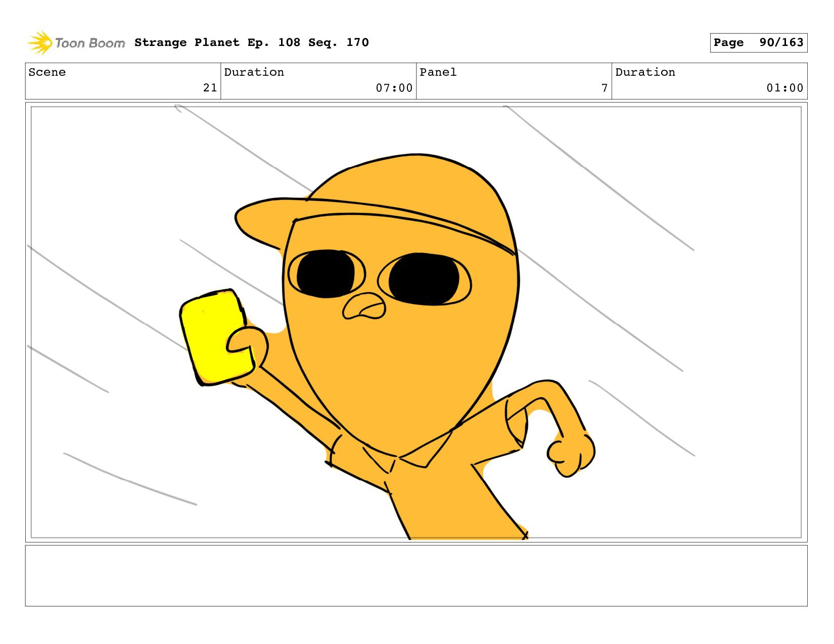
Task: Click the Toon Boom logo
Action: point(76,43)
